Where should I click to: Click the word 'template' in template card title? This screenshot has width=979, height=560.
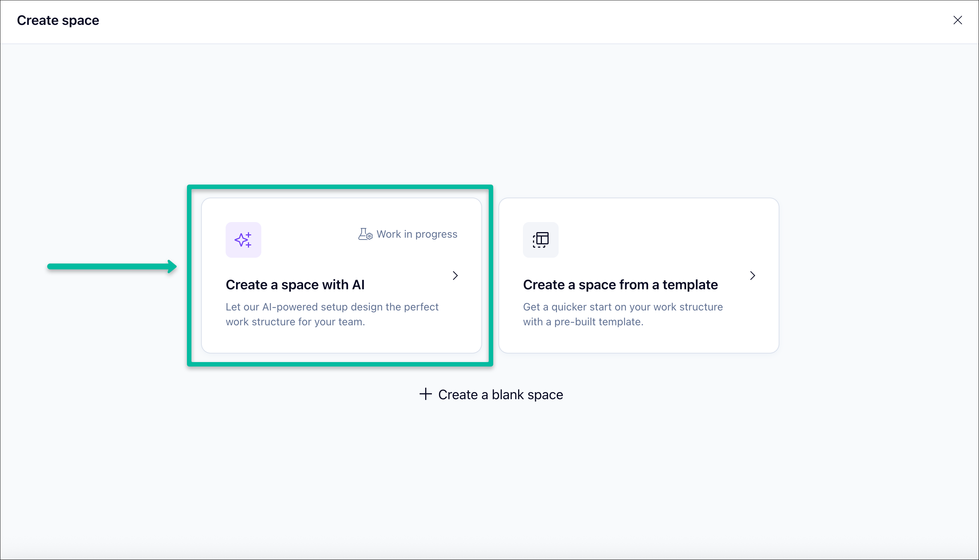tap(689, 284)
